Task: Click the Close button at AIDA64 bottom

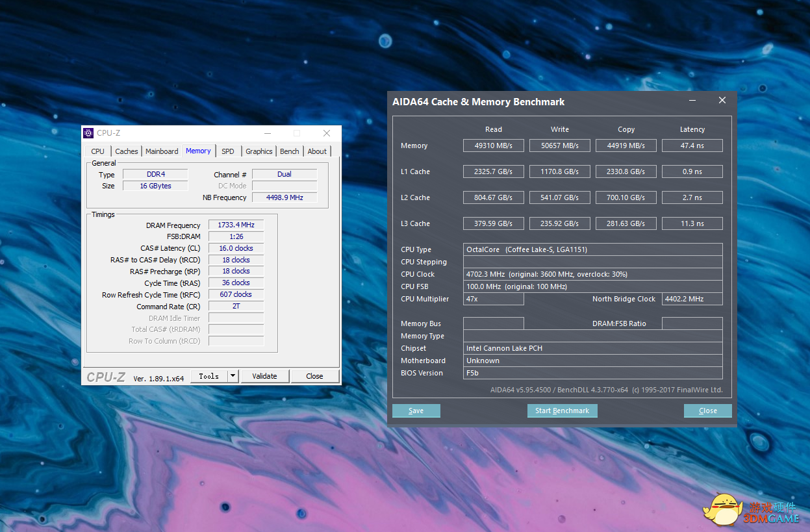Action: (708, 411)
